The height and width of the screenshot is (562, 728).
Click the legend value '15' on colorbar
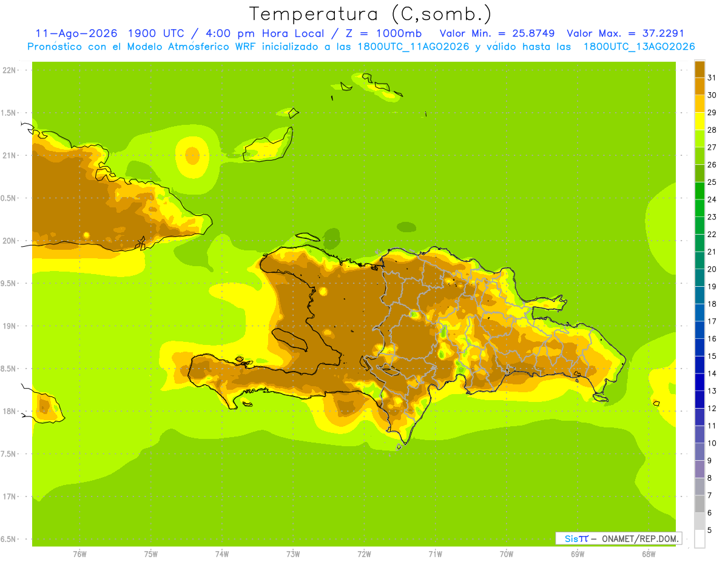[712, 356]
